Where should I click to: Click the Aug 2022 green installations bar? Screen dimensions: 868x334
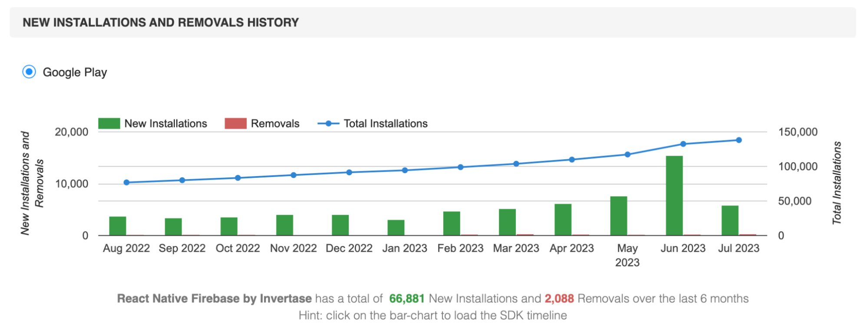(x=118, y=226)
